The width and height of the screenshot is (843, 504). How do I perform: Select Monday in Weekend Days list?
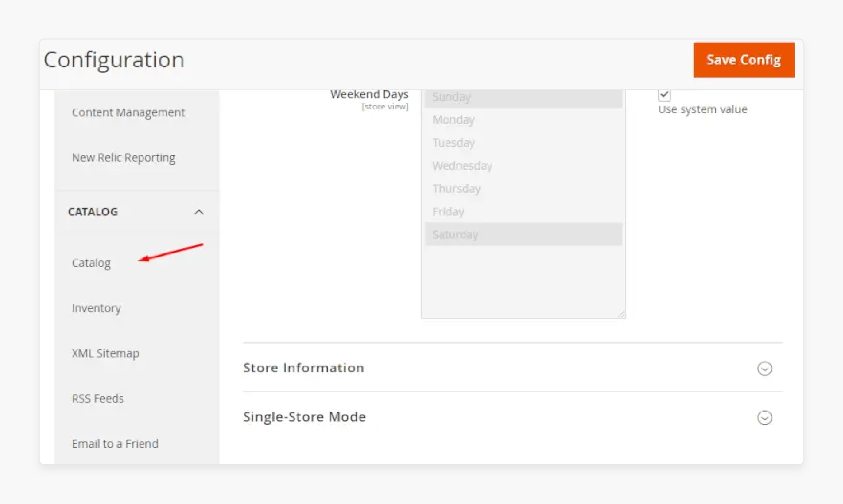tap(524, 120)
